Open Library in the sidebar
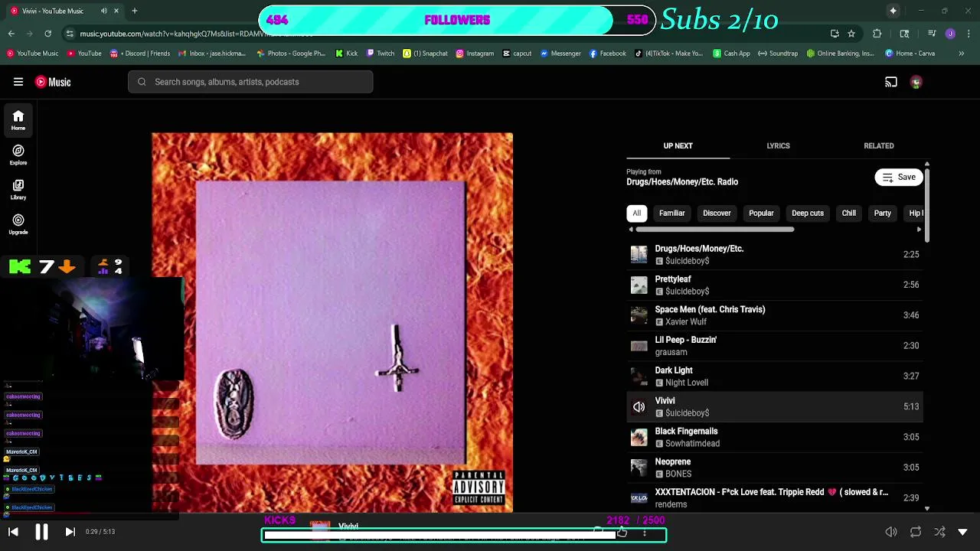 [x=18, y=189]
